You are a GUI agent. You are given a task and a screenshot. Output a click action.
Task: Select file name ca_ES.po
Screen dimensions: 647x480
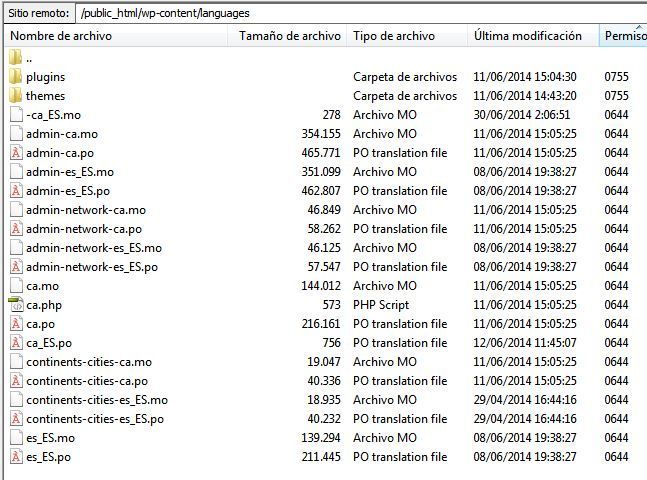tap(49, 343)
